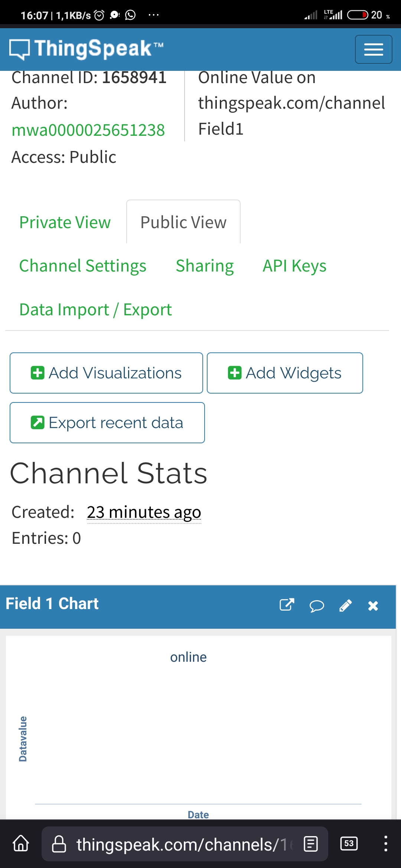The image size is (401, 868).
Task: Open the hamburger navigation menu
Action: pos(373,49)
